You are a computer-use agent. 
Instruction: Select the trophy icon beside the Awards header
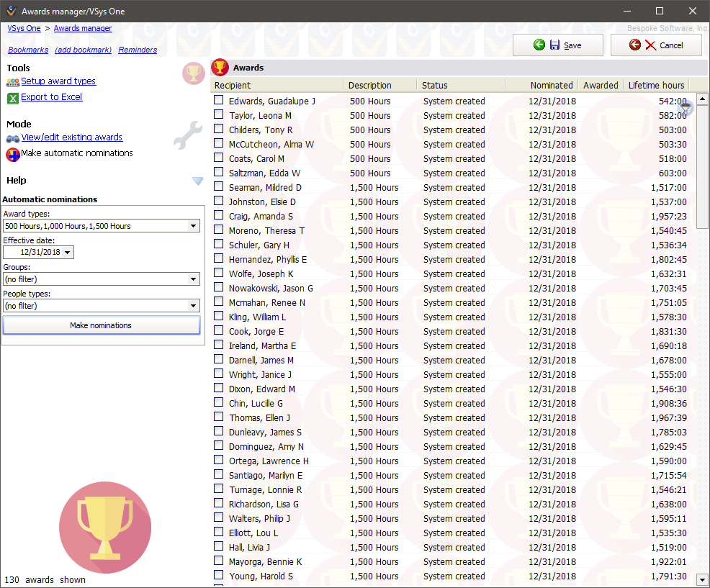pyautogui.click(x=220, y=68)
